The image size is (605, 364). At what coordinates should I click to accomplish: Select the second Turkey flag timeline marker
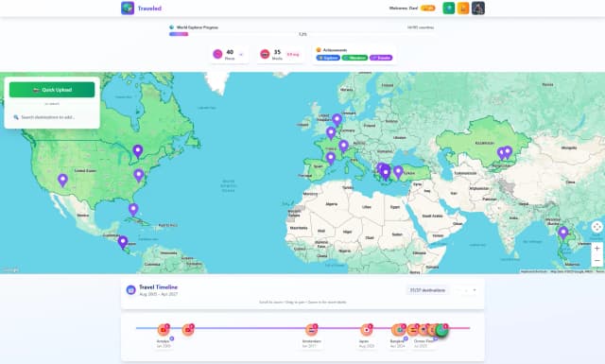tap(188, 330)
